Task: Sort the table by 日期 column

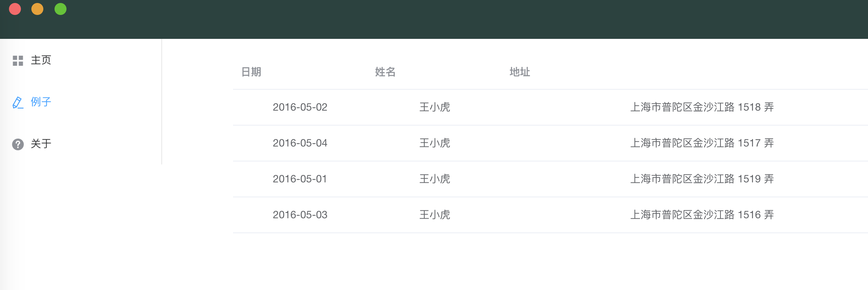Action: point(251,72)
